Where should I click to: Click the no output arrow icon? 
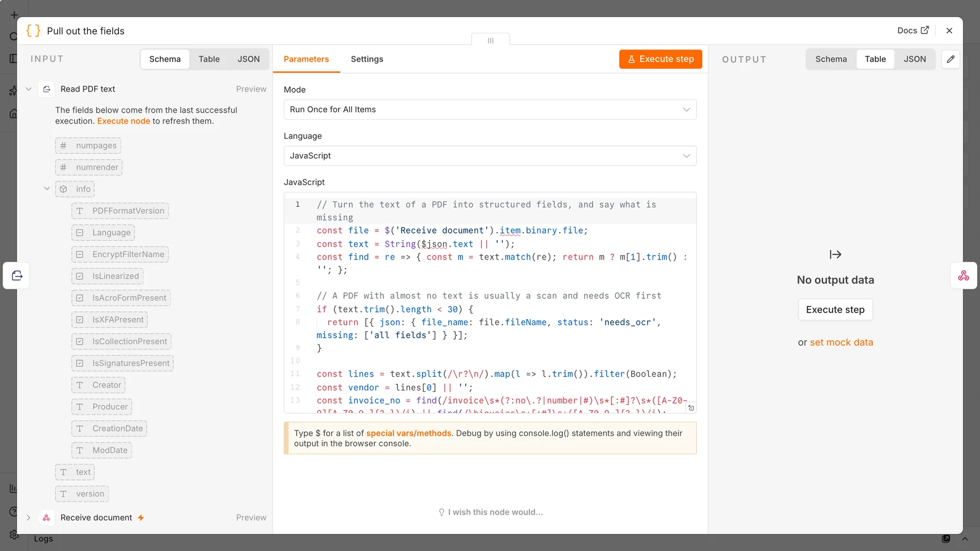(835, 254)
